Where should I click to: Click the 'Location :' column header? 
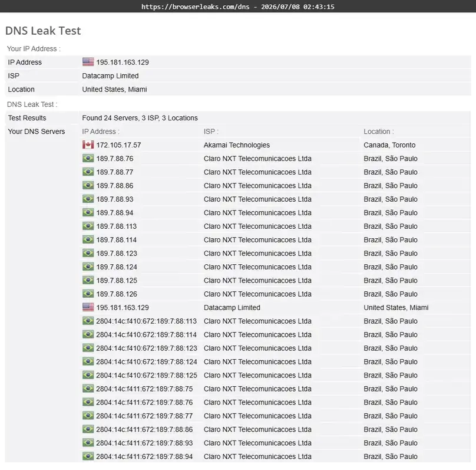[x=379, y=132]
